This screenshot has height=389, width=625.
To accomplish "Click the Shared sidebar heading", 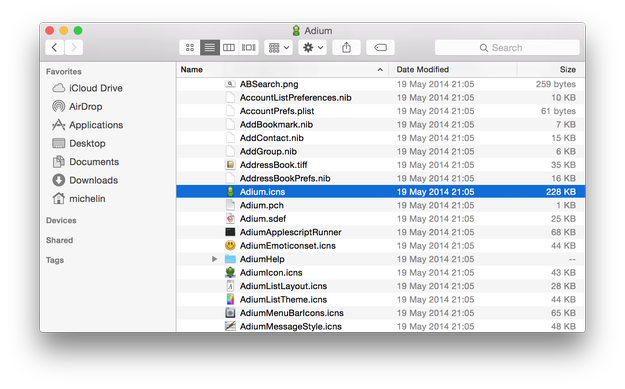I will coord(59,240).
